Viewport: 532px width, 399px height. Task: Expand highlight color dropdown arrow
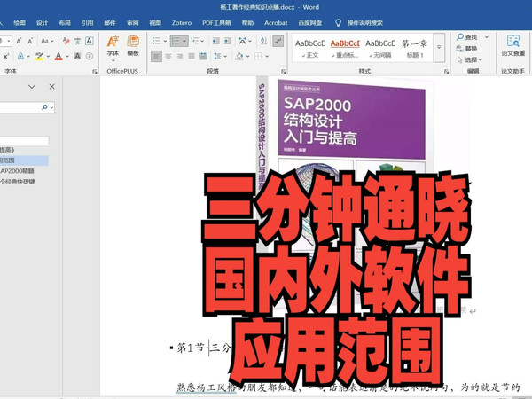[48, 57]
